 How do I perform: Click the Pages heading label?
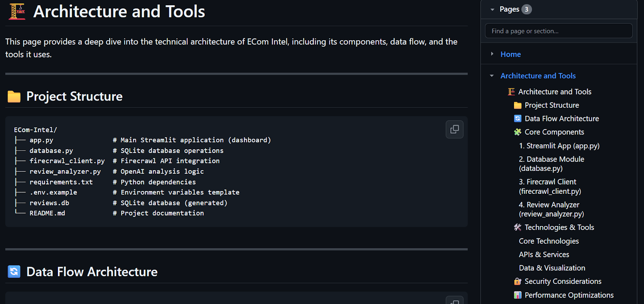[x=509, y=9]
